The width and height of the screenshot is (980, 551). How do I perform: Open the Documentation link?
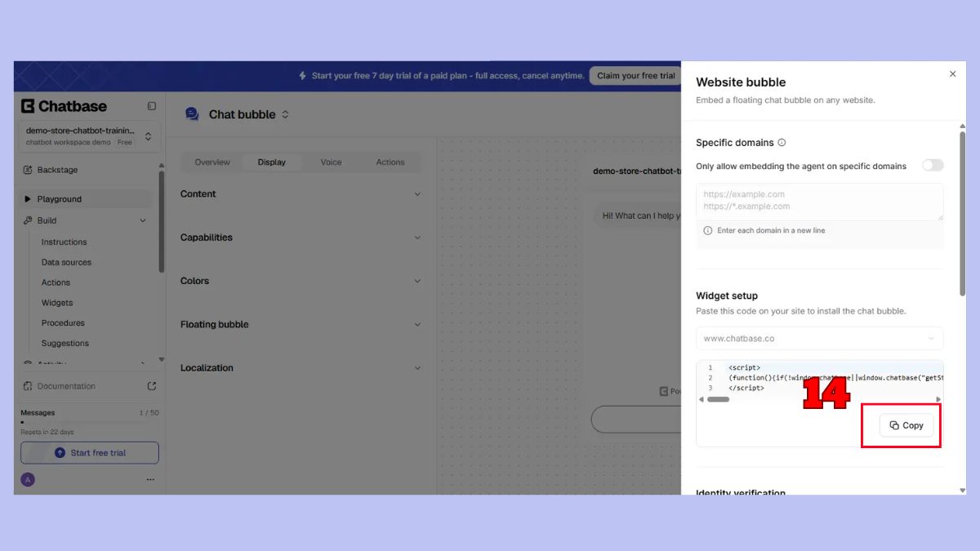pyautogui.click(x=66, y=386)
